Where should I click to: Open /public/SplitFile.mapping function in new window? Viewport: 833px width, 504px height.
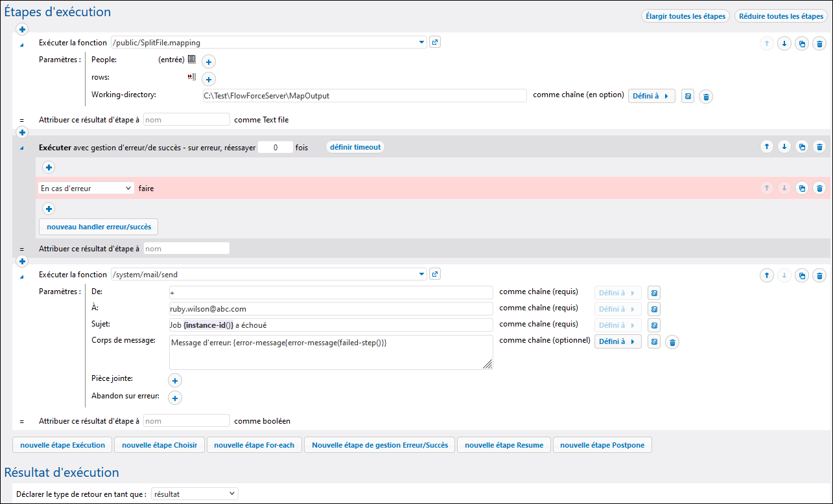click(435, 43)
